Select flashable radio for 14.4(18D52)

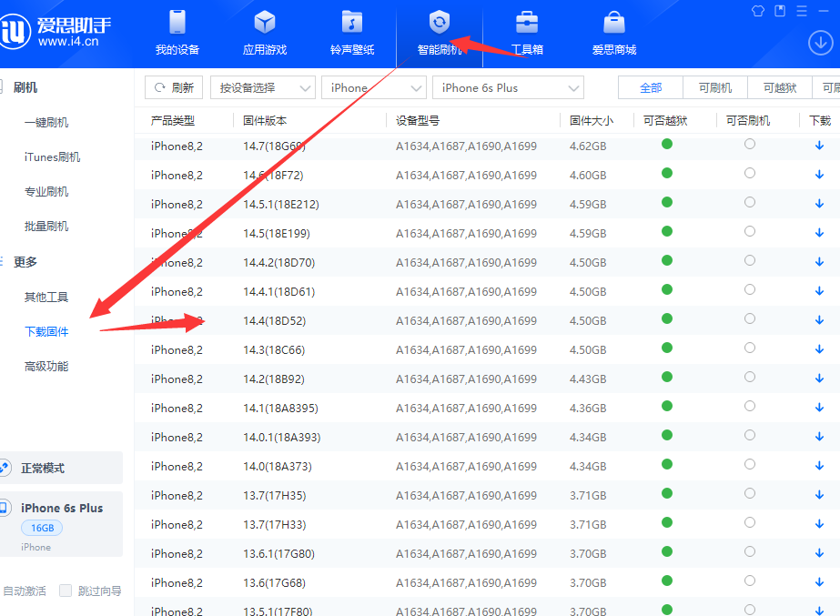(x=750, y=318)
